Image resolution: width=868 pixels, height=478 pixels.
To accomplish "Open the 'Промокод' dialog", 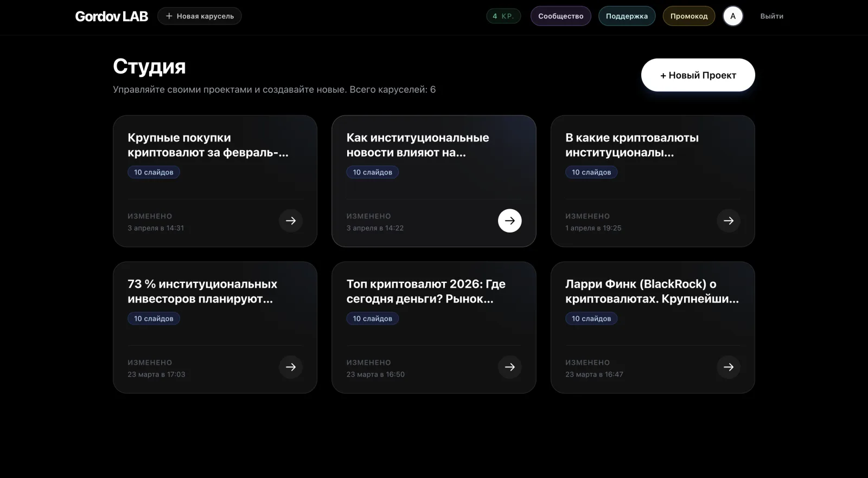I will (x=689, y=16).
